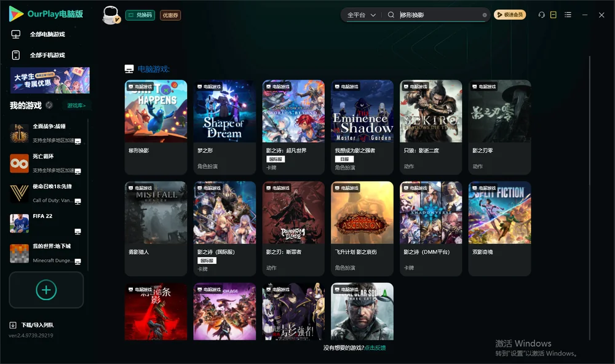615x364 pixels.
Task: Open the list menu icon in title bar
Action: [x=568, y=15]
